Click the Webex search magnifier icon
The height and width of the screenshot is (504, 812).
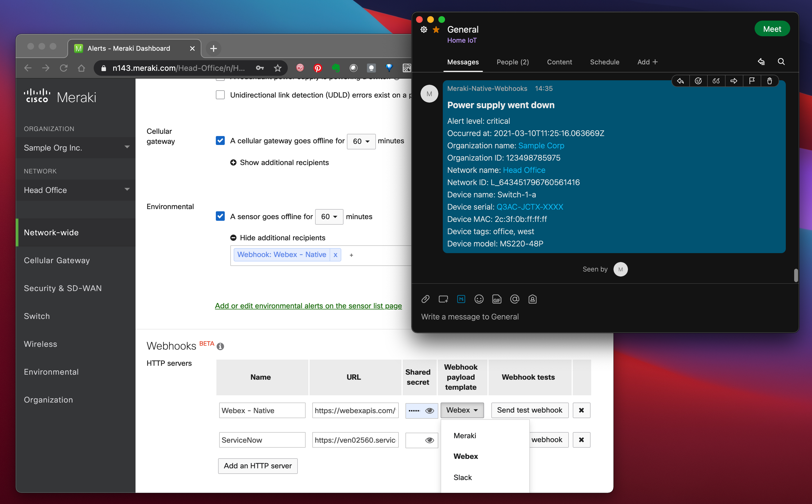[x=781, y=62]
